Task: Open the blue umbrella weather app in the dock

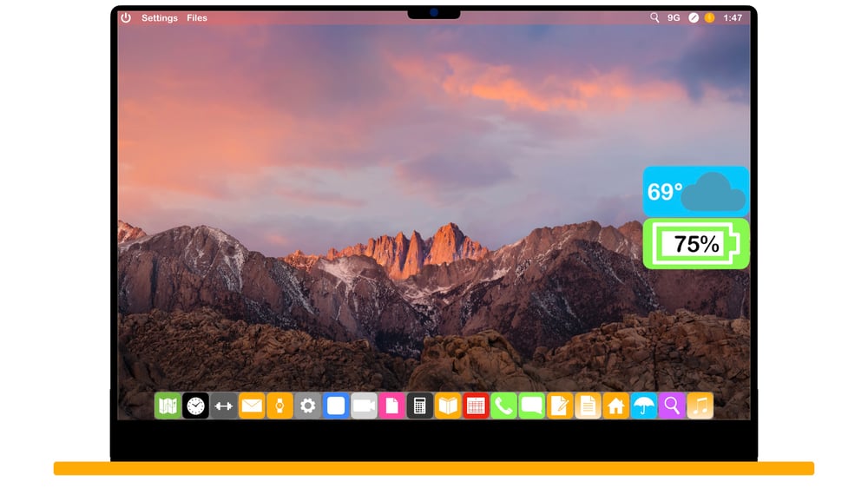Action: point(644,406)
